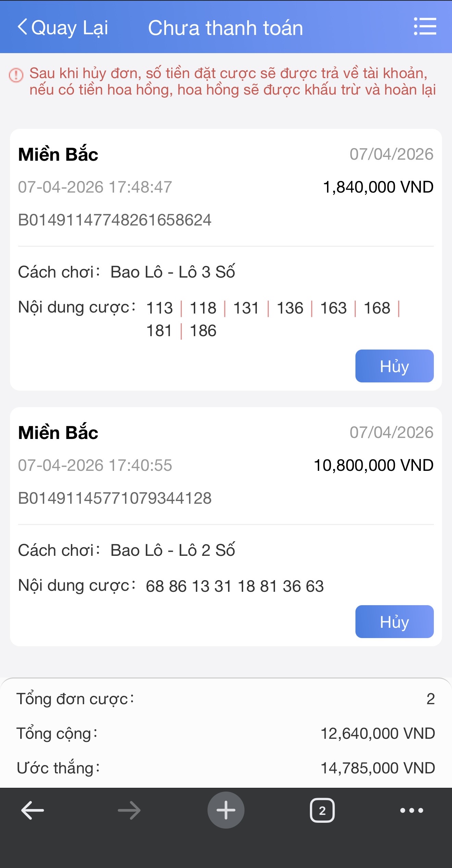Tap the Tổng cộng 12,640,000 VND total
The width and height of the screenshot is (452, 868).
377,734
